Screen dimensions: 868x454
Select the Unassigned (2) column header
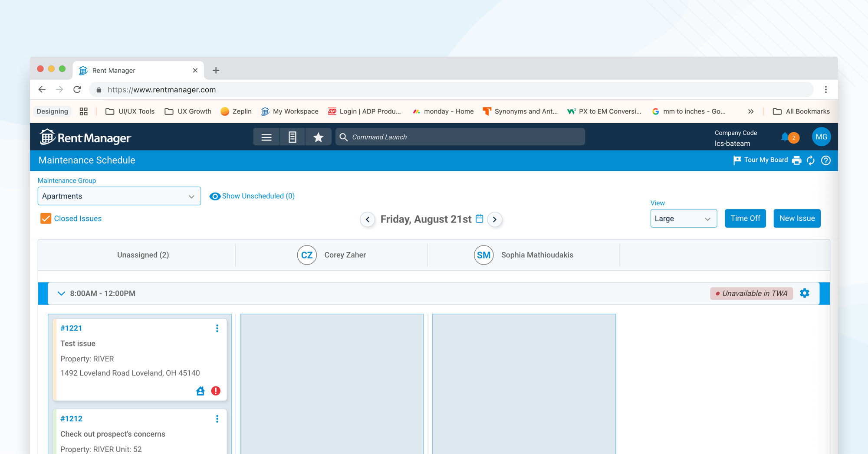click(x=143, y=255)
